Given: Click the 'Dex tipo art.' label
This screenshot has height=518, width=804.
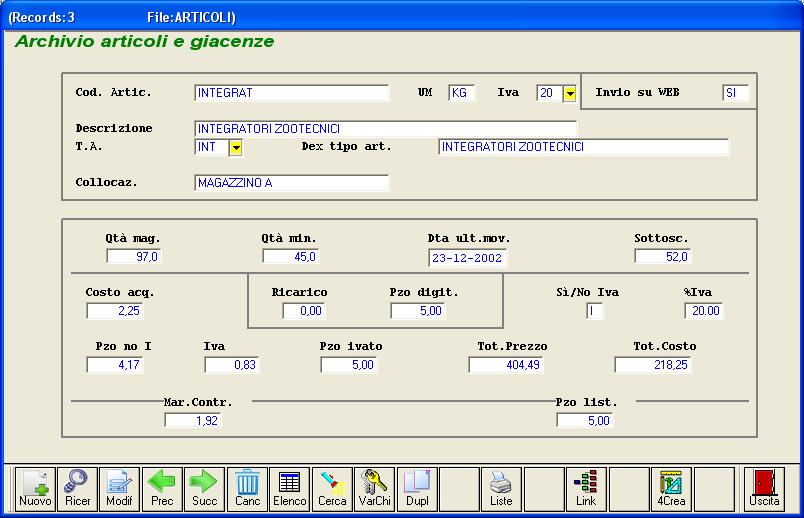Looking at the screenshot, I should click(x=347, y=147).
